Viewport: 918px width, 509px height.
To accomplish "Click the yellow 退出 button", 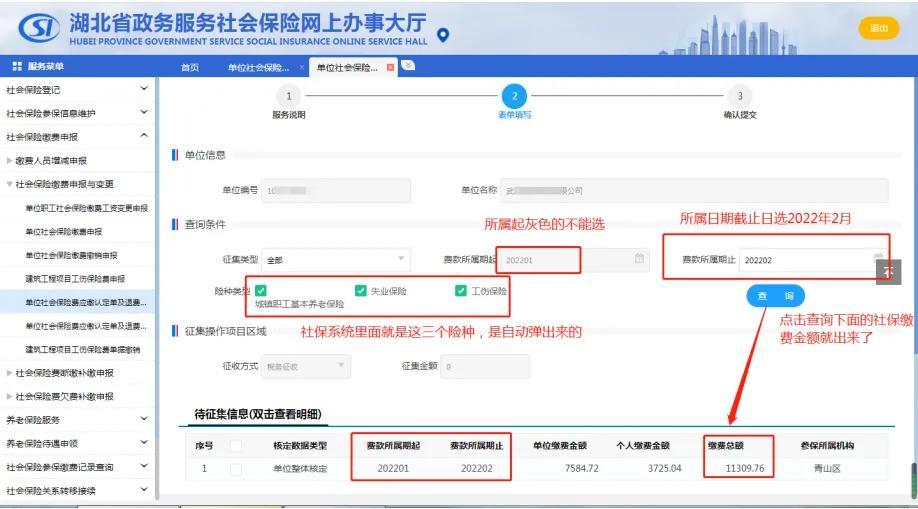I will coord(878,28).
